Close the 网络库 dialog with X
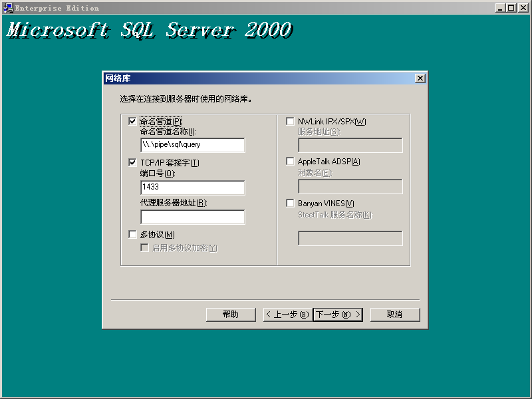Screen dimensions: 532x399 click(x=420, y=78)
